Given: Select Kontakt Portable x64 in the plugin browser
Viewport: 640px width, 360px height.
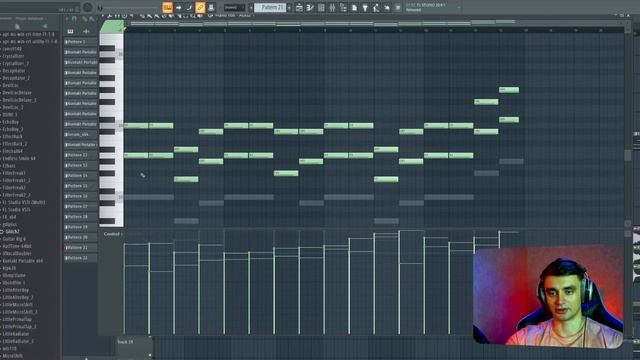Looking at the screenshot, I should click(x=22, y=261).
